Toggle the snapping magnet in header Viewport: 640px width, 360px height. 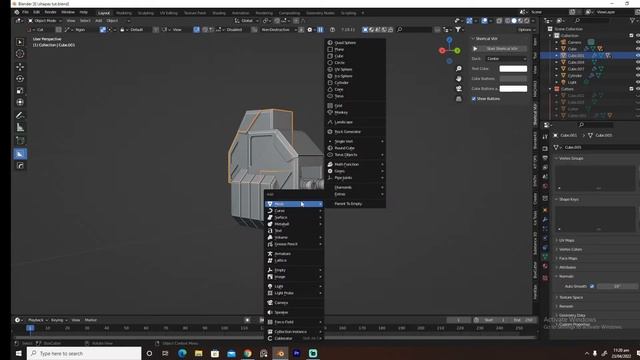click(x=277, y=20)
